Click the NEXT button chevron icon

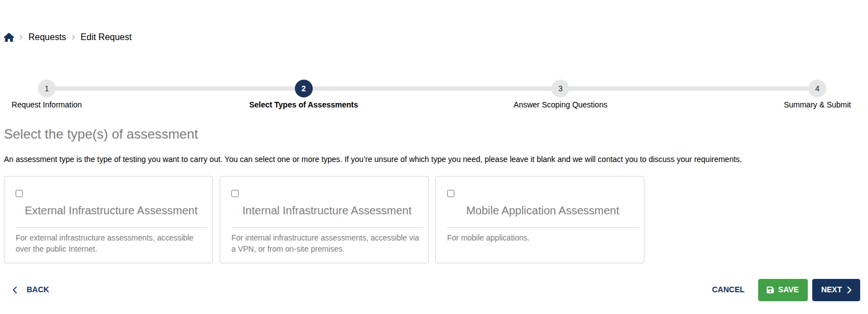[850, 290]
